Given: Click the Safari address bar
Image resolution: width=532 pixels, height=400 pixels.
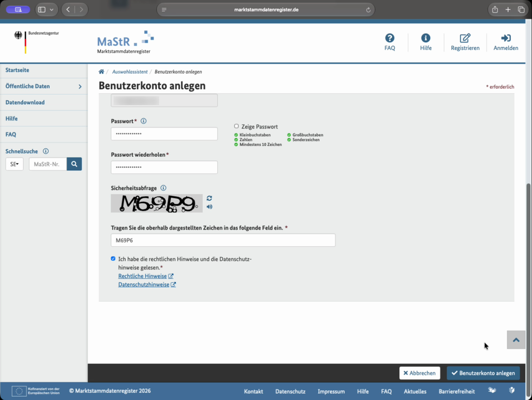Looking at the screenshot, I should (266, 9).
